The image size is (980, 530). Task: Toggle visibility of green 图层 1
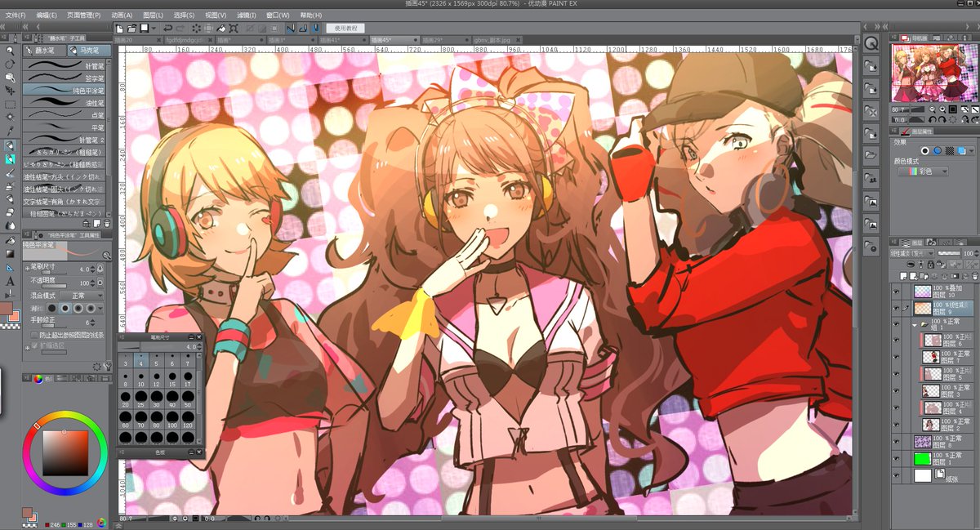click(896, 458)
